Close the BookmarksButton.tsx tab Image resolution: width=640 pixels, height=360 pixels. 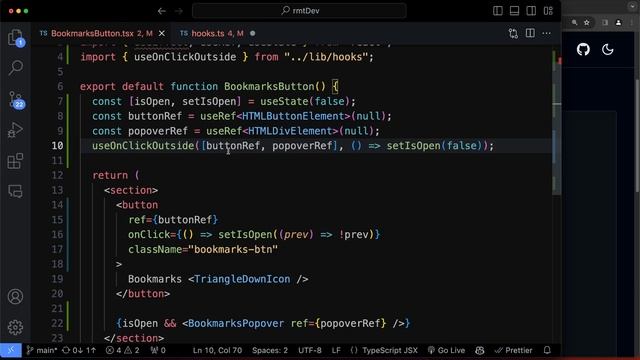click(162, 33)
